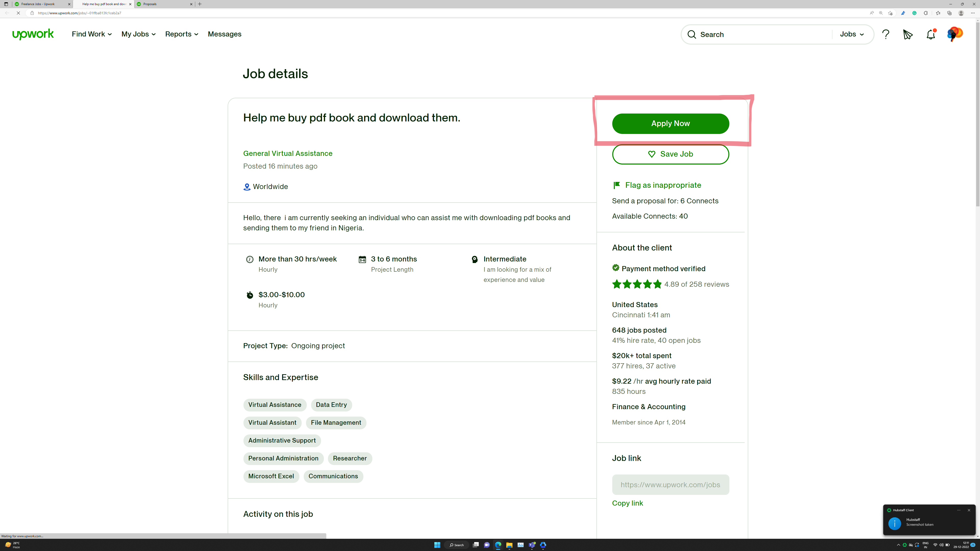Close the Proposals tab
This screenshot has height=551, width=980.
[x=191, y=4]
